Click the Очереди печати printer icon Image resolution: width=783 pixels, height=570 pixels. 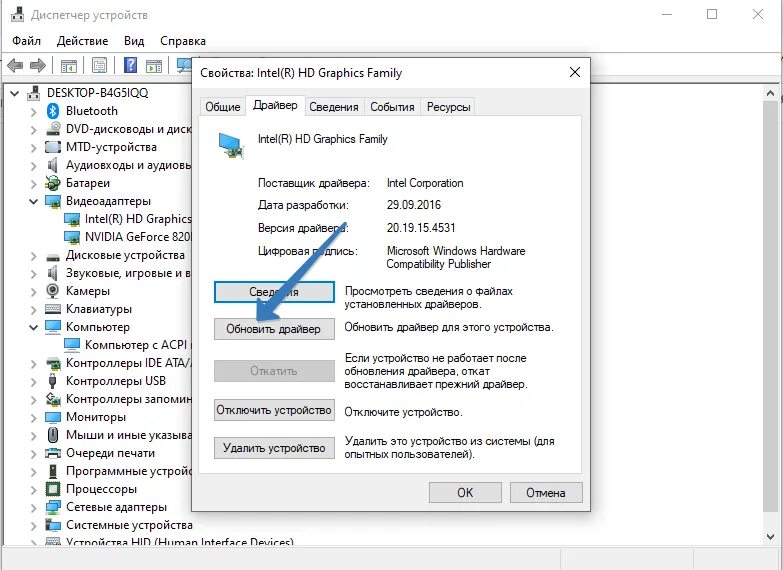click(53, 453)
